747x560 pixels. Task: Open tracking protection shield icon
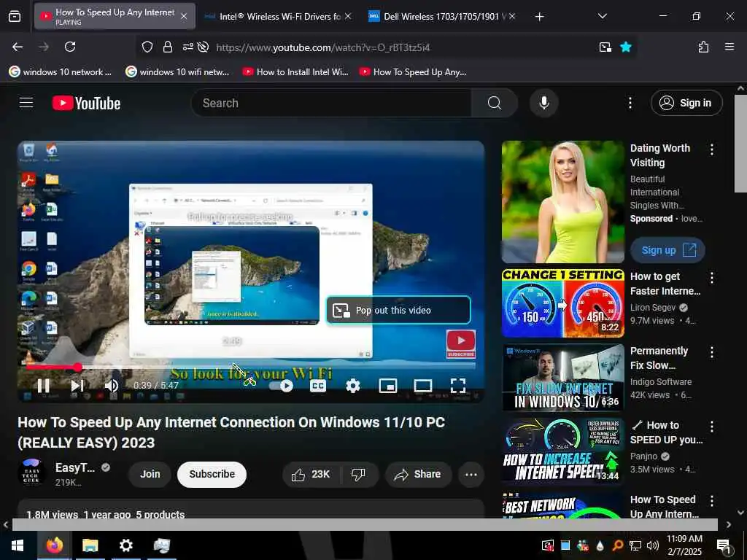point(147,47)
